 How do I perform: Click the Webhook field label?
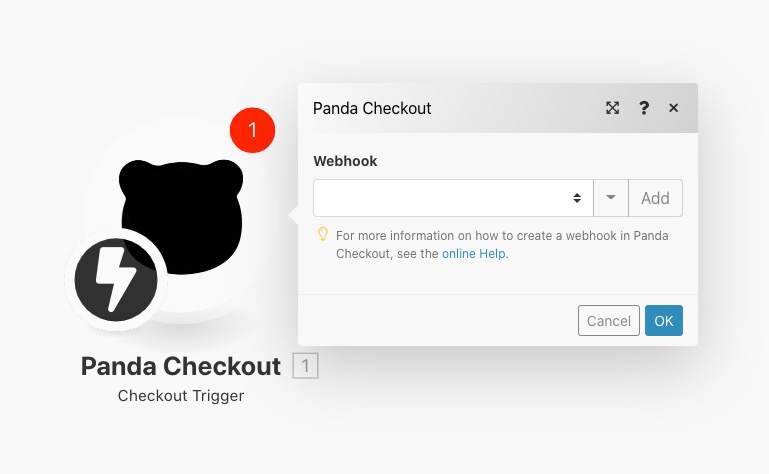click(345, 161)
